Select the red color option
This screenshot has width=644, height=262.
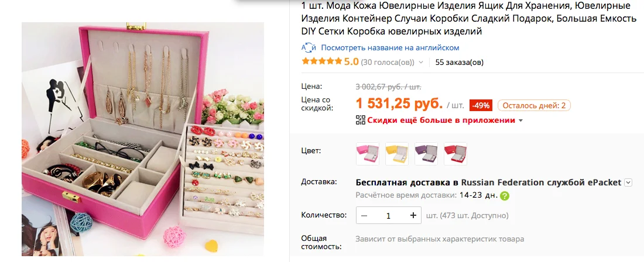point(455,154)
